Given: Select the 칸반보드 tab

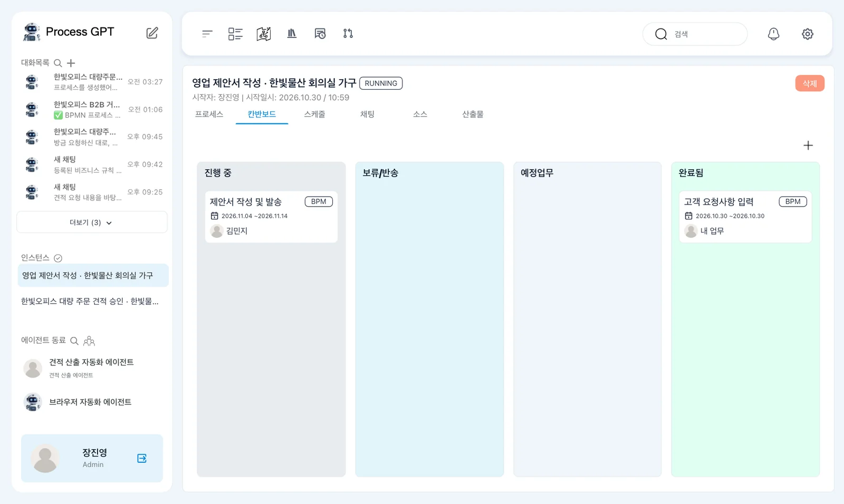Looking at the screenshot, I should click(x=262, y=114).
